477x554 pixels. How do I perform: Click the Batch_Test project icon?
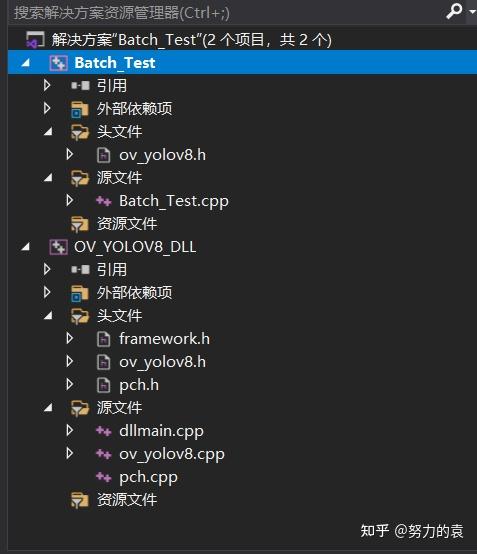[58, 63]
